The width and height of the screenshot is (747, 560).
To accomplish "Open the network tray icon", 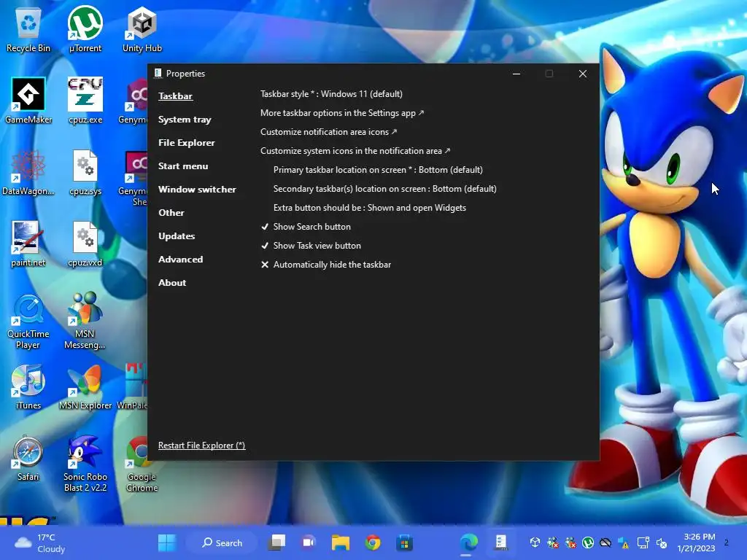I will 643,542.
